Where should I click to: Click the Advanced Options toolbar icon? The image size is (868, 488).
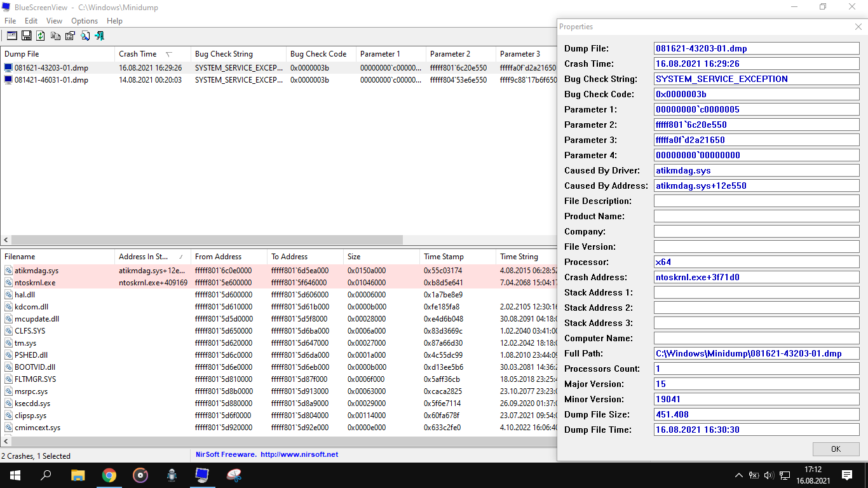click(x=12, y=36)
